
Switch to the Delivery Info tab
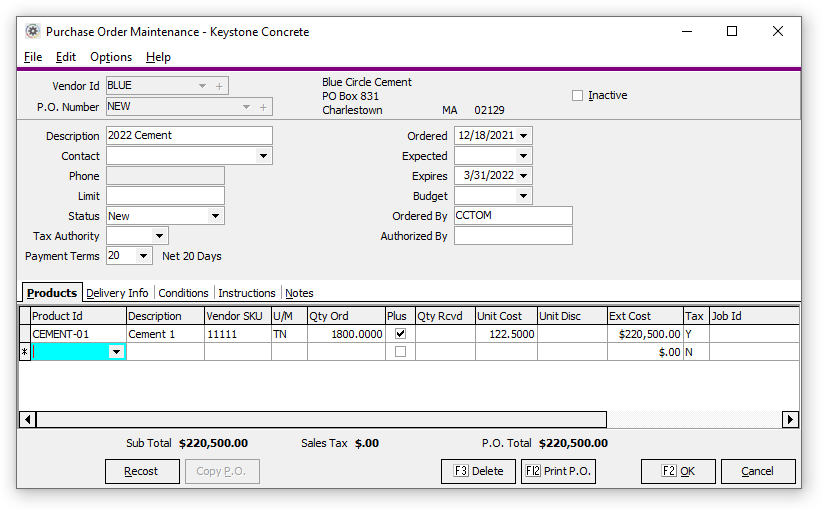(117, 293)
